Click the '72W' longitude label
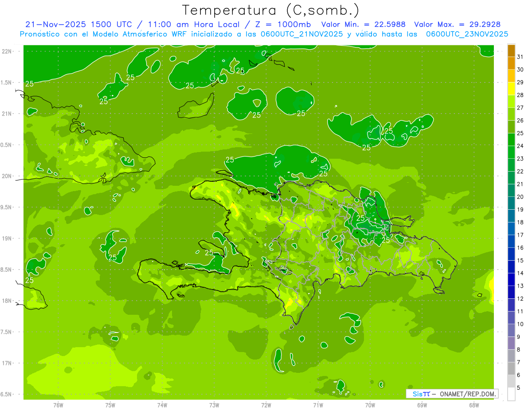 coord(266,405)
